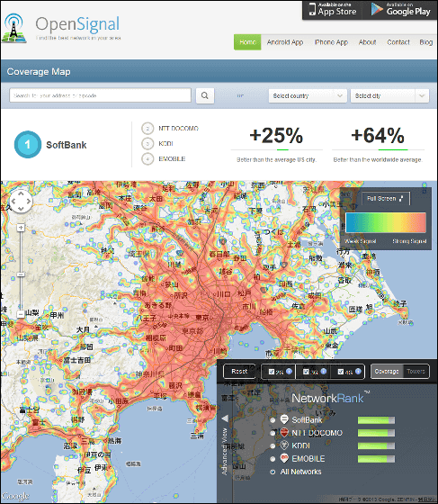Image resolution: width=438 pixels, height=504 pixels.
Task: Click the OpenSignal title text
Action: (x=77, y=24)
